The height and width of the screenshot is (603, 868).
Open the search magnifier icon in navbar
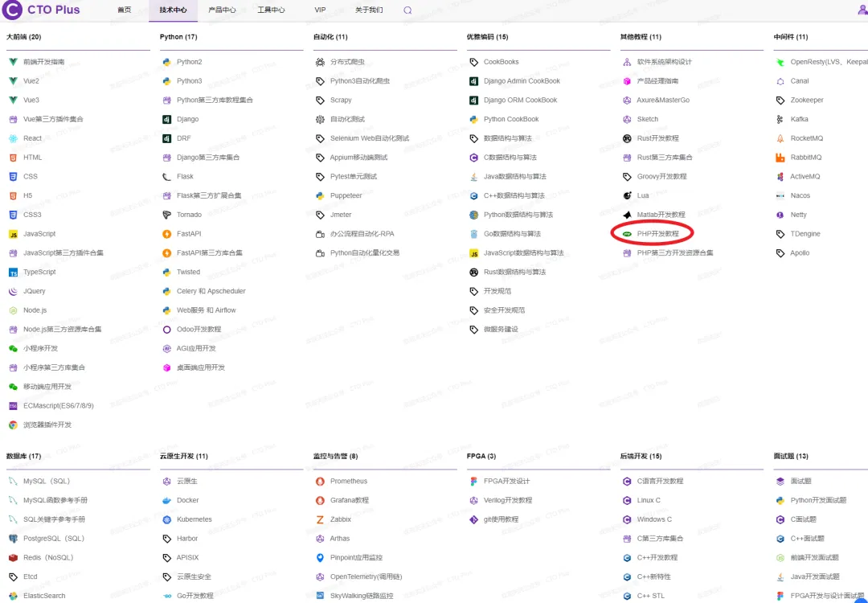click(x=408, y=10)
